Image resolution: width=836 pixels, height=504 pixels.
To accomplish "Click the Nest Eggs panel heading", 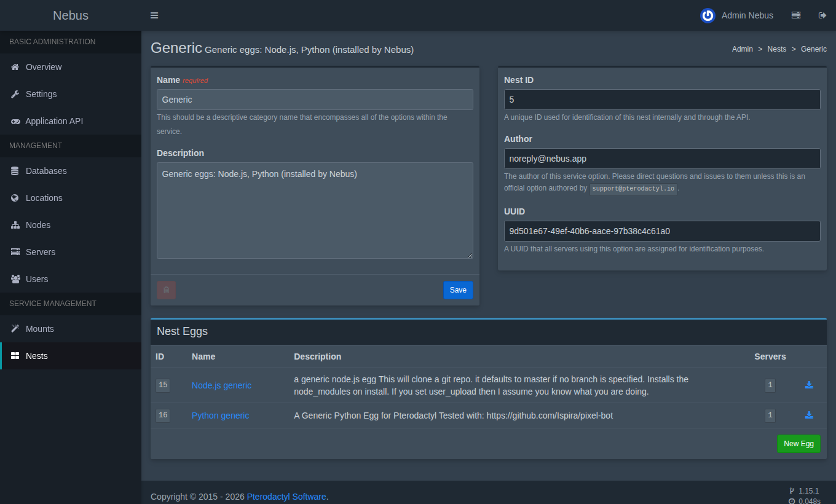I will (183, 331).
